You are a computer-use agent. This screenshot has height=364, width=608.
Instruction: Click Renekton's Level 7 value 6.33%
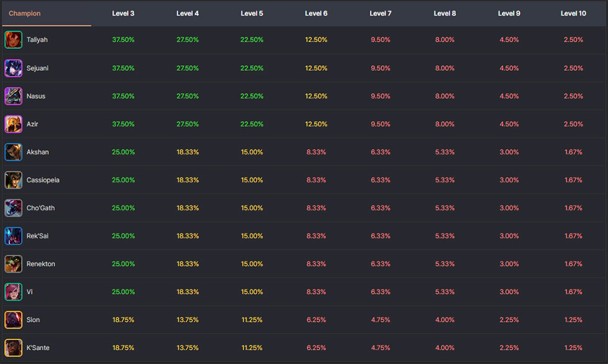[x=380, y=264]
